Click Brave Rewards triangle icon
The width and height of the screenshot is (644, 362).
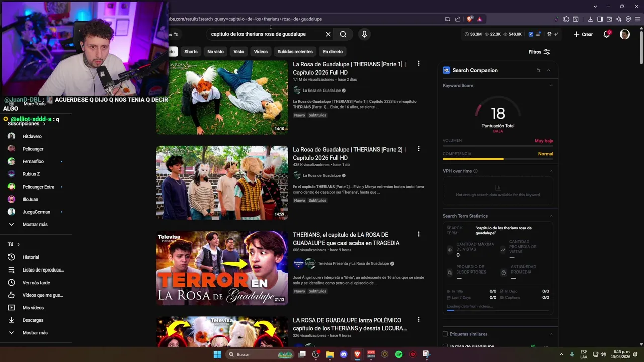[479, 19]
